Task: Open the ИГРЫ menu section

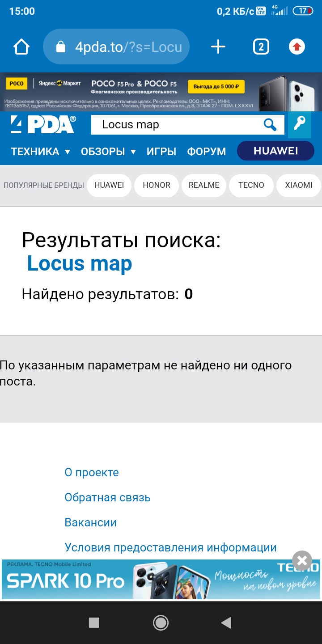Action: 161,152
